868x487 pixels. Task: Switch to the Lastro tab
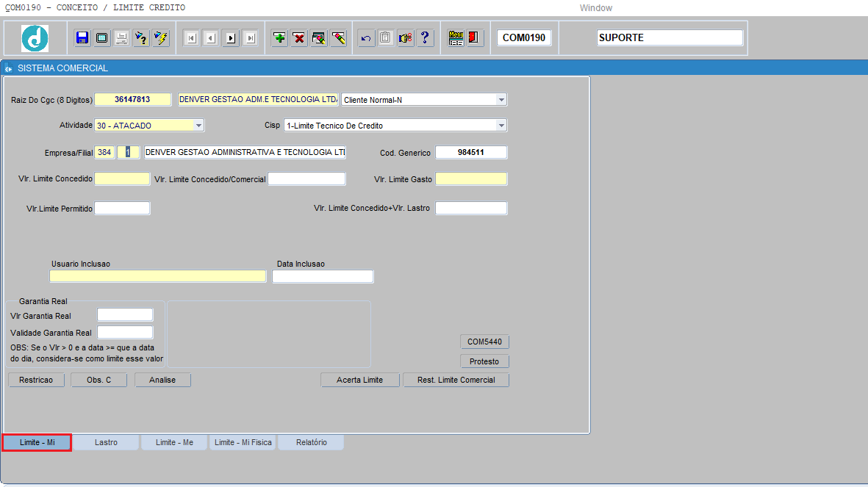106,443
